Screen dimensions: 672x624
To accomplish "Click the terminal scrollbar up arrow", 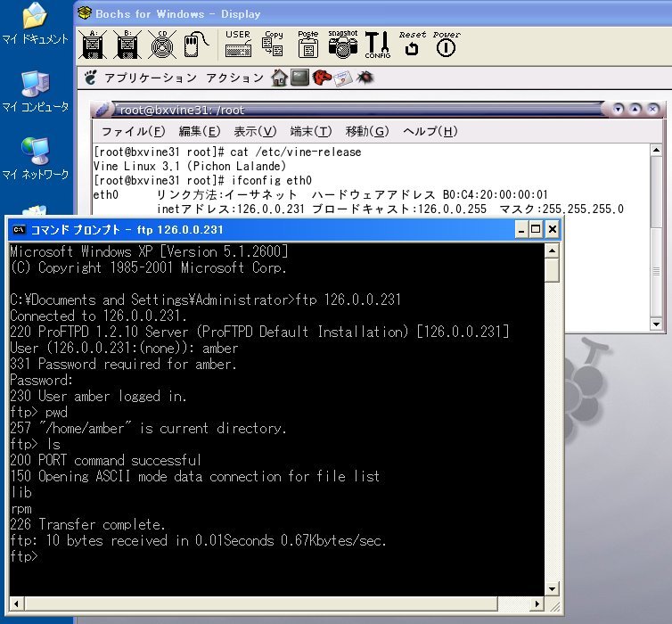I will click(x=656, y=150).
